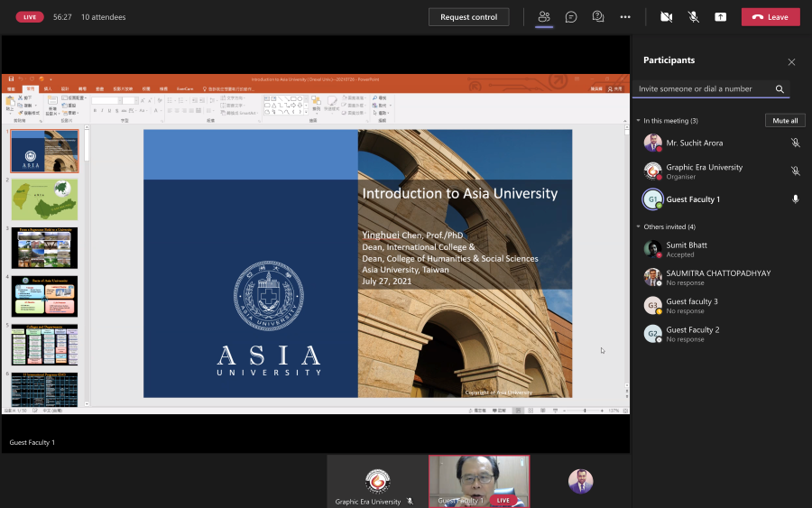Click fit-slide-to-window icon in status bar

click(625, 411)
